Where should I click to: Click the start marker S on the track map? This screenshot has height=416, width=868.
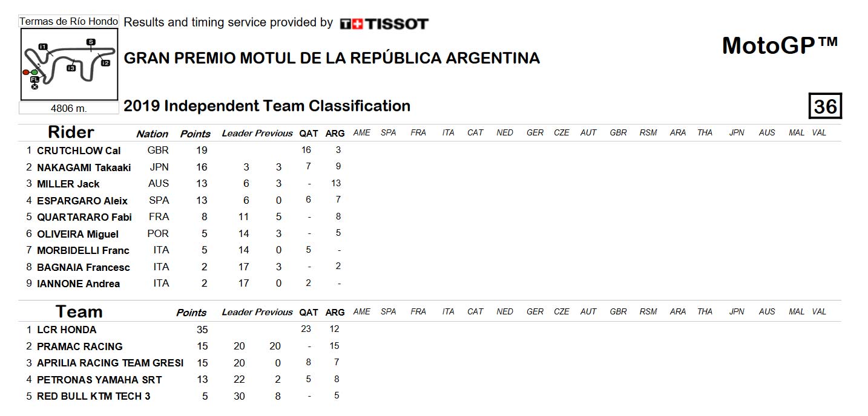91,42
